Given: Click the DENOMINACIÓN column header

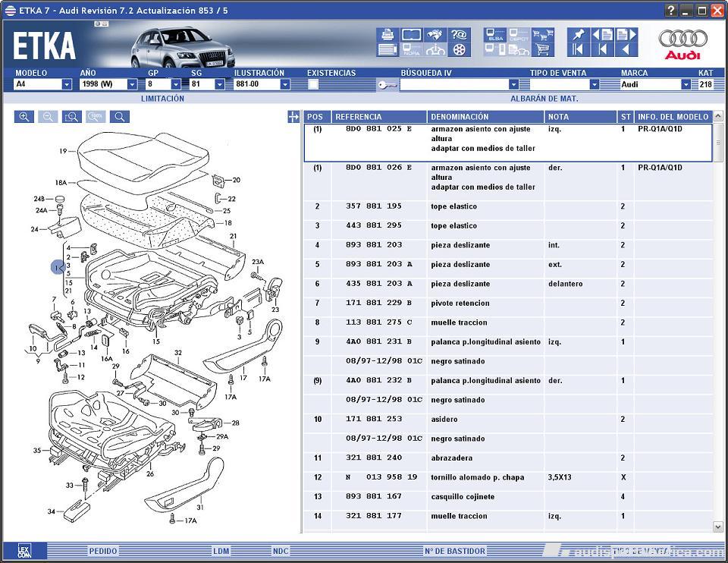Looking at the screenshot, I should [x=485, y=117].
